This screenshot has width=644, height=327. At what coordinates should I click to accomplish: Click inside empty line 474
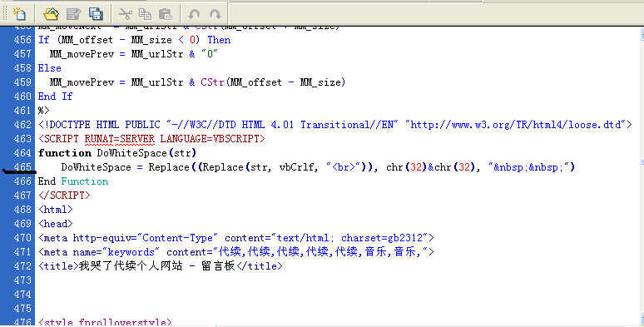pyautogui.click(x=337, y=295)
